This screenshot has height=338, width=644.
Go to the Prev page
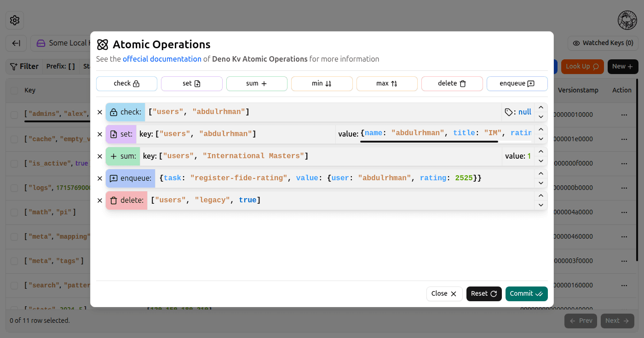581,321
